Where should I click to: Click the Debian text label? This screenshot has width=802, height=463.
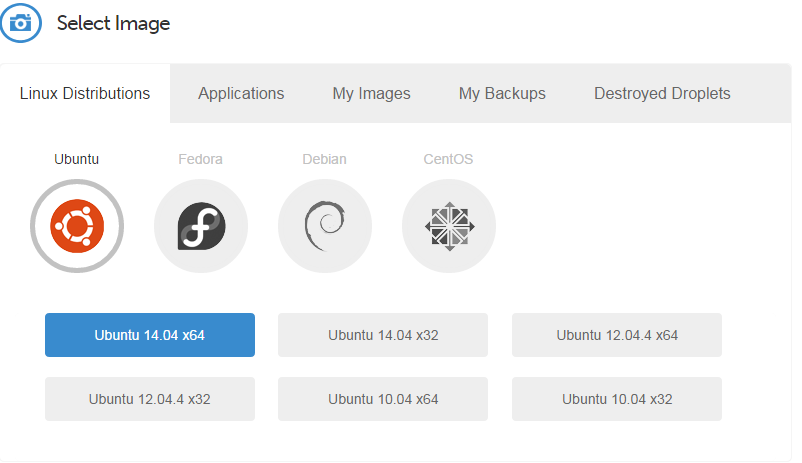[325, 159]
